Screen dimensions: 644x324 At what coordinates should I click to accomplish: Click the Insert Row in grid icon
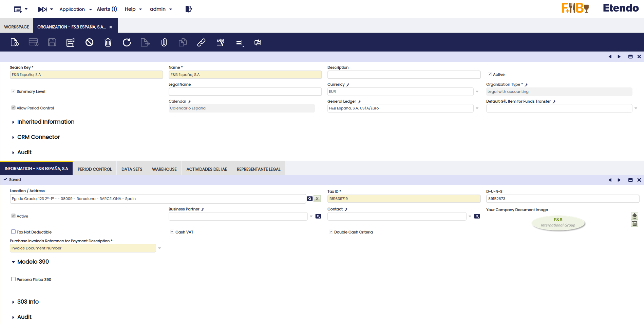[34, 42]
